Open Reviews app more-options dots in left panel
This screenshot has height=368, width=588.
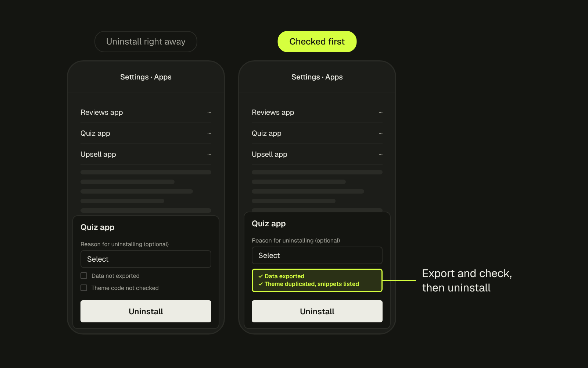click(x=209, y=112)
